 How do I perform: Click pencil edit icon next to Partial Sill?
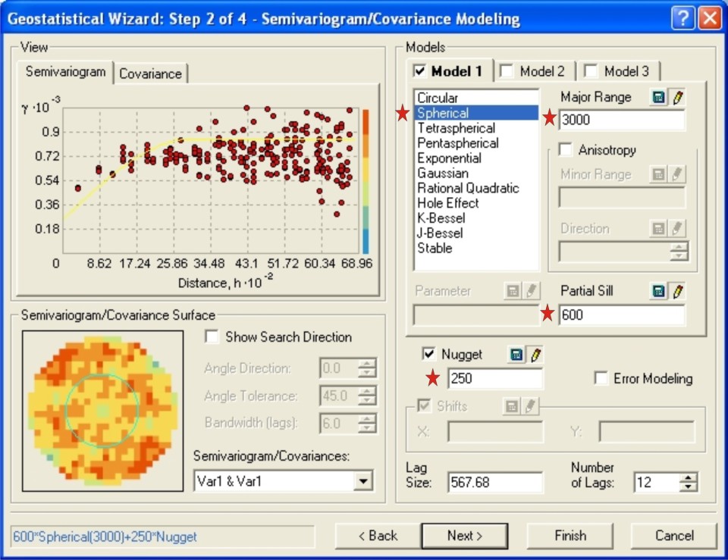[677, 292]
